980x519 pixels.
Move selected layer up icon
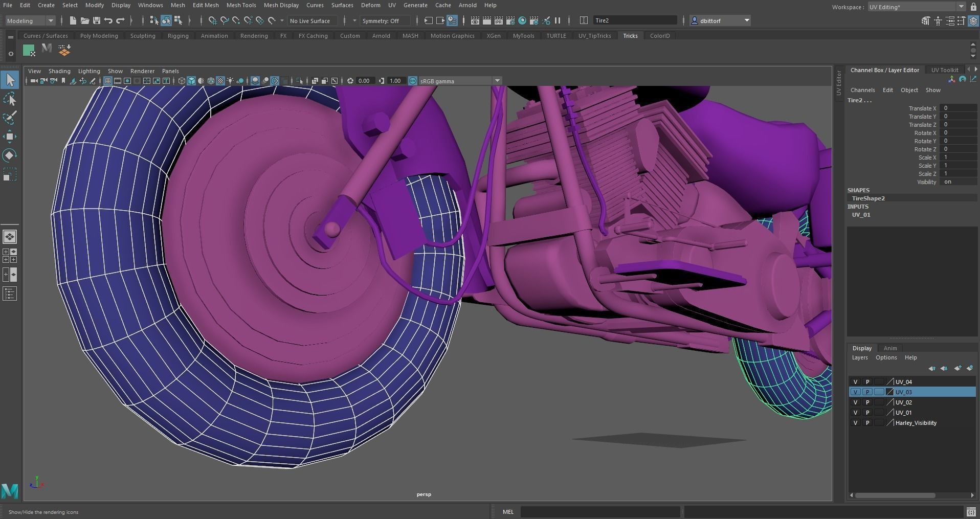click(932, 368)
